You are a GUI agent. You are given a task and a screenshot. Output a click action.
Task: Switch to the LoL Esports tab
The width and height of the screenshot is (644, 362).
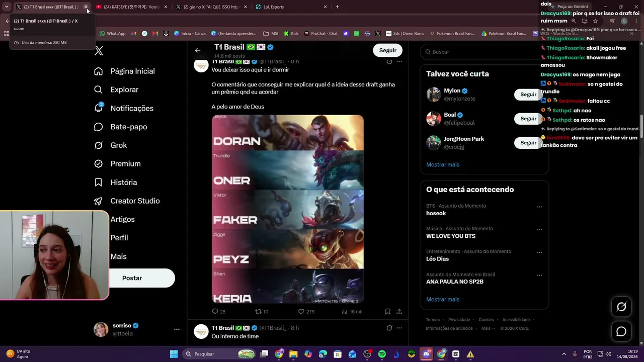click(291, 7)
